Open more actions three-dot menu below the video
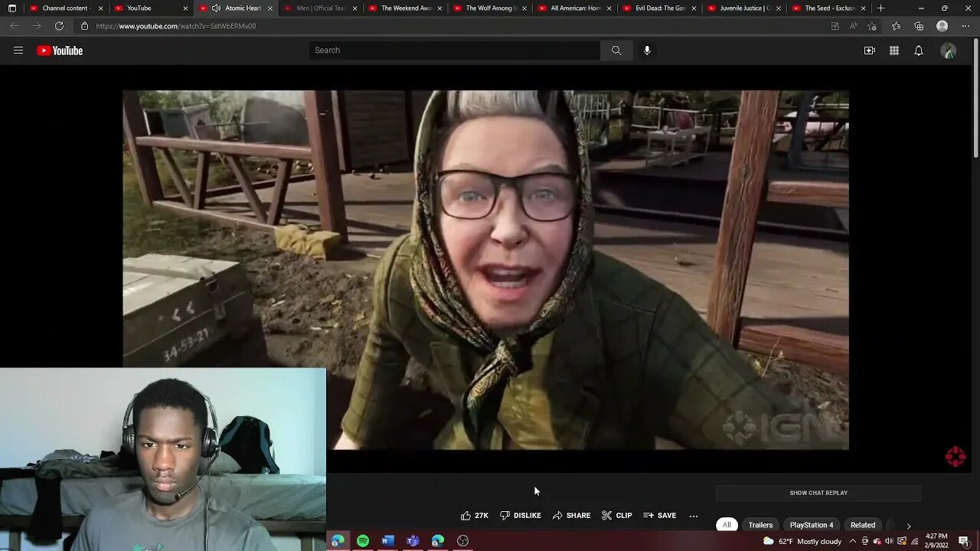 pyautogui.click(x=694, y=516)
